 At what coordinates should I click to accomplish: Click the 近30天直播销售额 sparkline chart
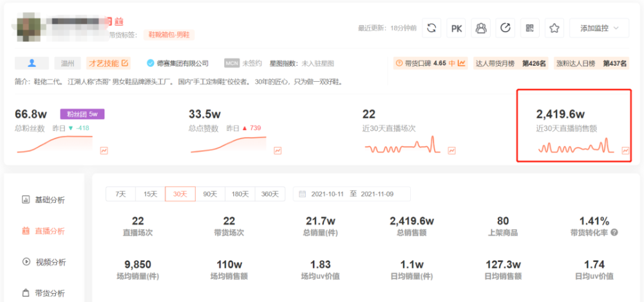pos(576,146)
